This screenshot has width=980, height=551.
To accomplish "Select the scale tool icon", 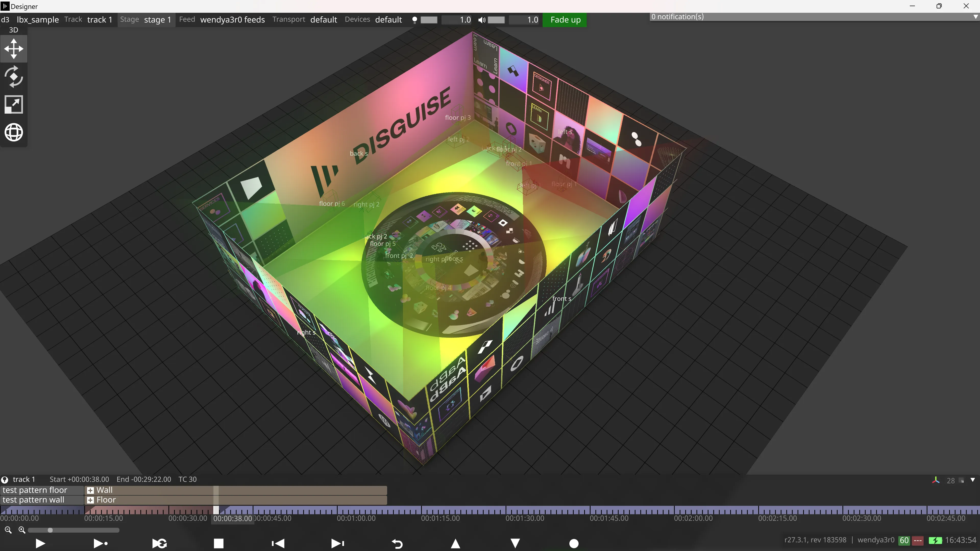I will tap(14, 104).
